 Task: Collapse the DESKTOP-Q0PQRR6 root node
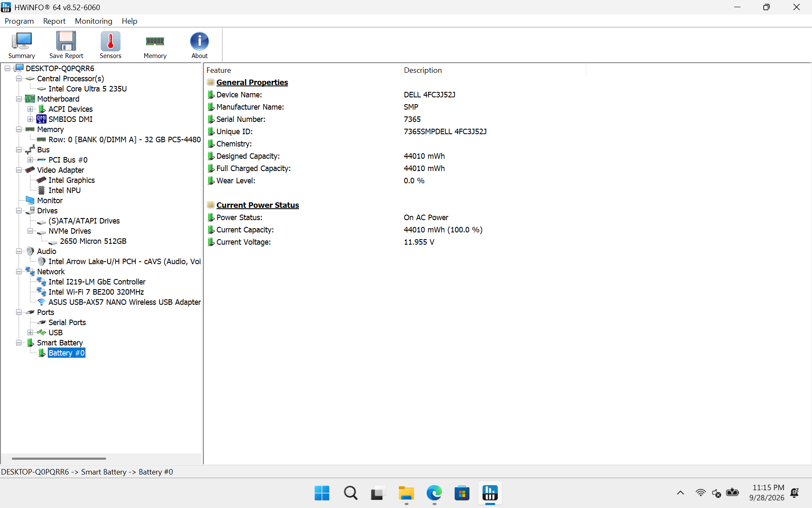click(x=7, y=68)
